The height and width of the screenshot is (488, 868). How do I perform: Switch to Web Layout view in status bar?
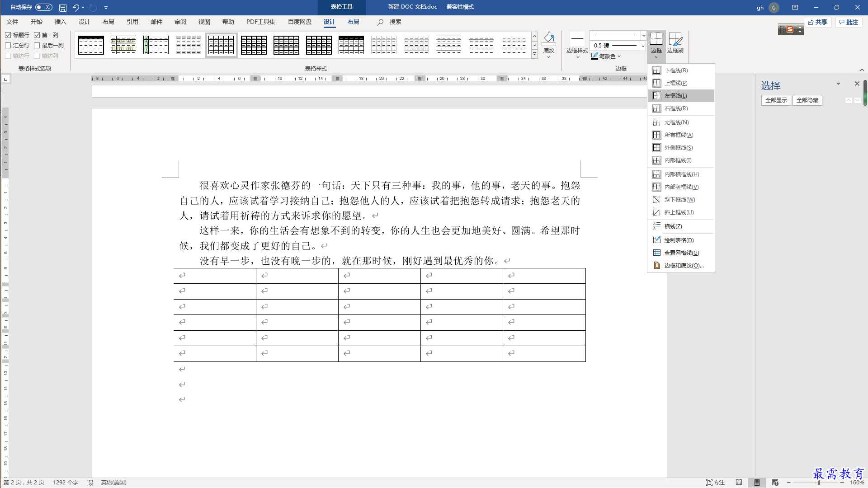click(x=775, y=483)
